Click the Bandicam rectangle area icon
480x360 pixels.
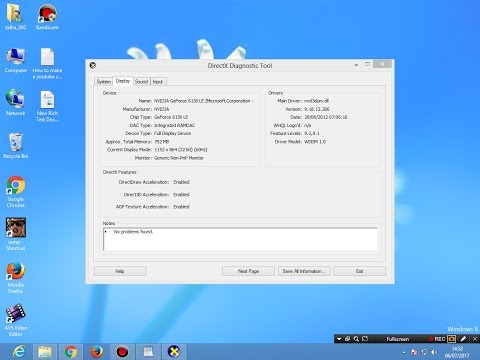[x=365, y=339]
